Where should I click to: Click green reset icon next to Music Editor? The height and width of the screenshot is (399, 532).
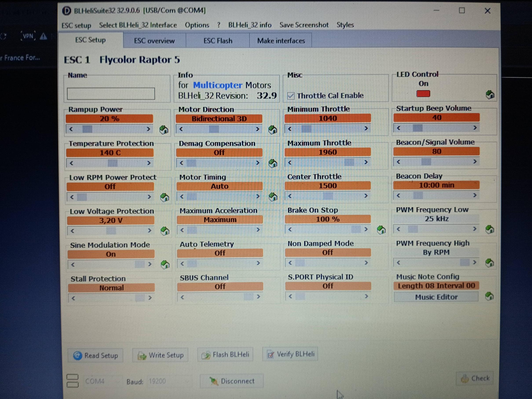(489, 296)
